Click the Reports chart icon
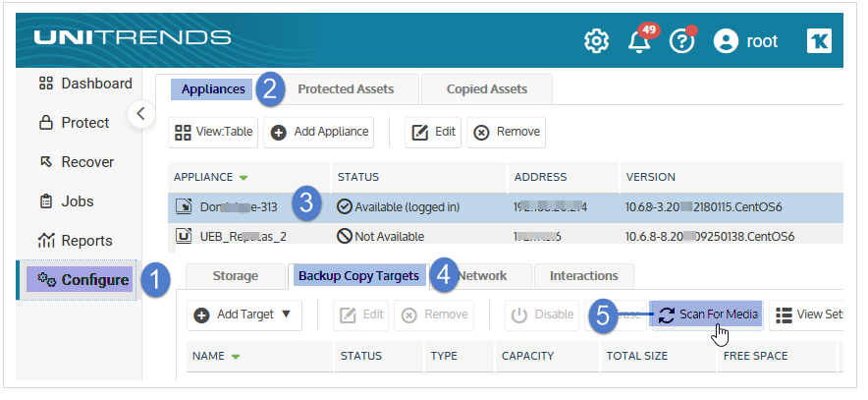The height and width of the screenshot is (400, 868). (x=46, y=241)
